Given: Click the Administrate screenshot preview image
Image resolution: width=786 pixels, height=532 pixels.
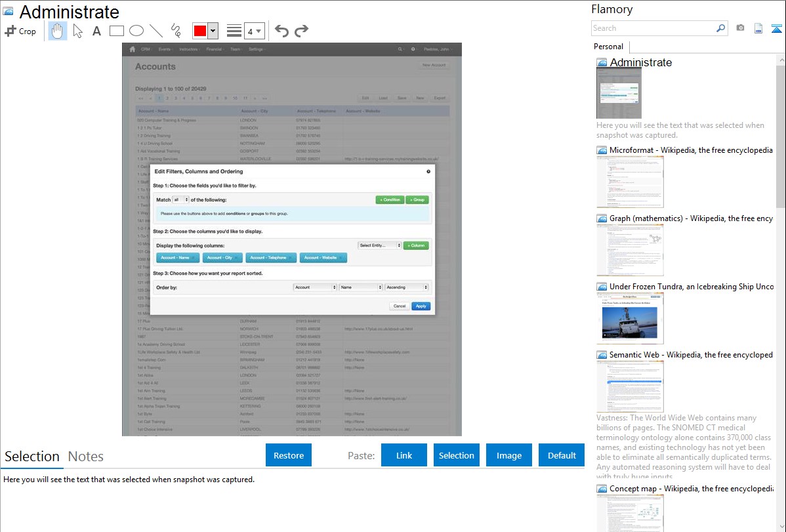Looking at the screenshot, I should click(292, 239).
